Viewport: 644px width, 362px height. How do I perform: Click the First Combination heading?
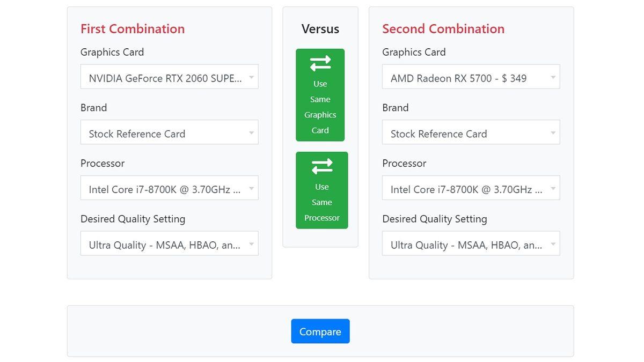tap(133, 29)
